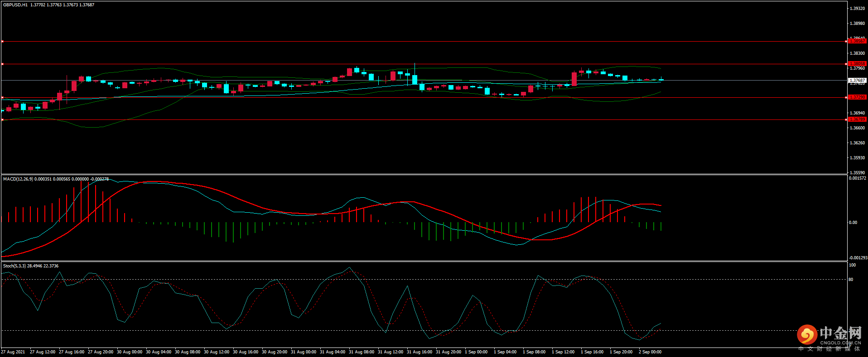Image resolution: width=868 pixels, height=357 pixels.
Task: Click the 1.37960 price axis label
Action: pos(857,68)
